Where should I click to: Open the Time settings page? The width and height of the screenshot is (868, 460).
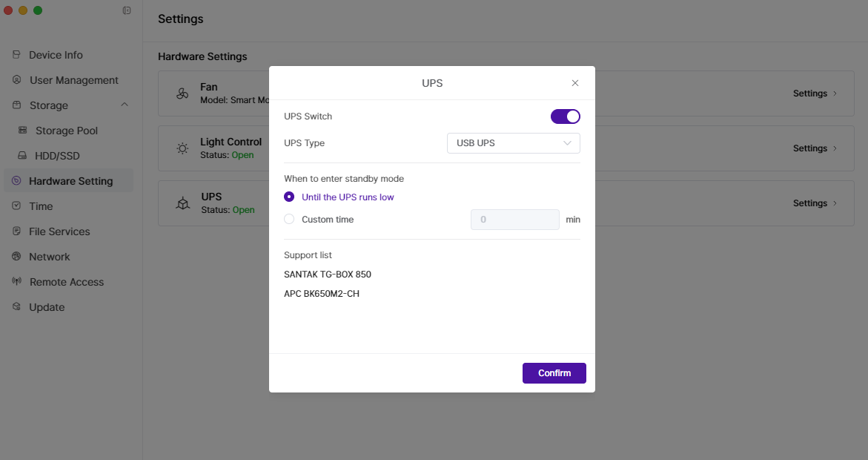click(41, 206)
